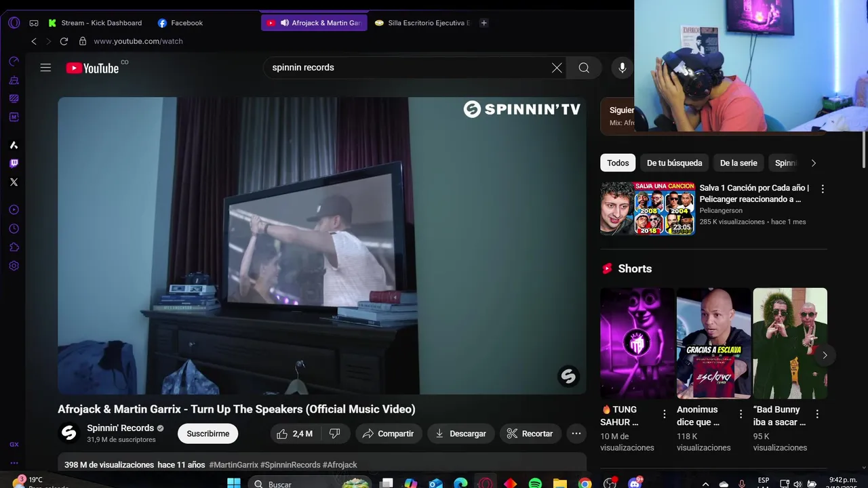Open options for Bad Bunny short
868x488 pixels.
coord(817,414)
